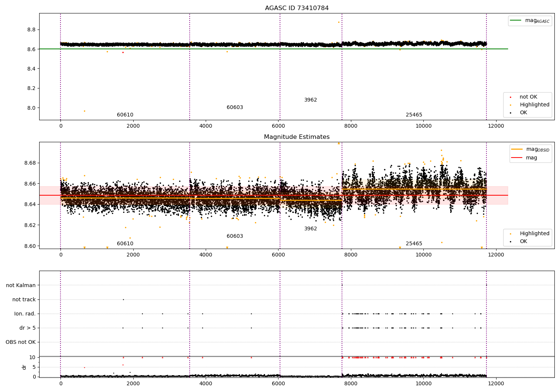The image size is (560, 392).
Task: Select 'Highlighted' in the AGASC plot legend
Action: click(535, 105)
